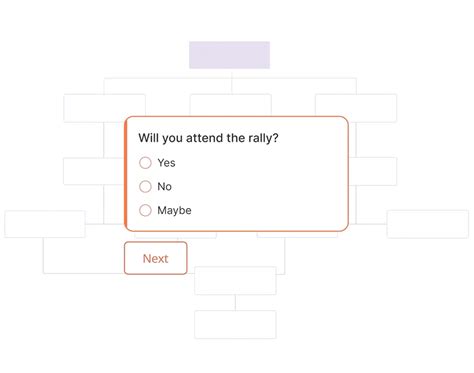
Task: Select the flowchart box at far left edge
Action: pyautogui.click(x=45, y=224)
